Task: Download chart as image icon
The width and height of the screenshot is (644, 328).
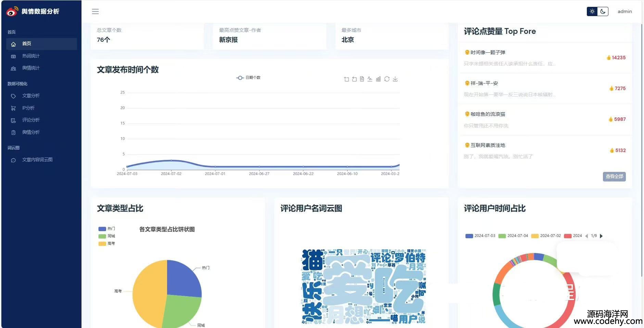Action: click(x=395, y=79)
